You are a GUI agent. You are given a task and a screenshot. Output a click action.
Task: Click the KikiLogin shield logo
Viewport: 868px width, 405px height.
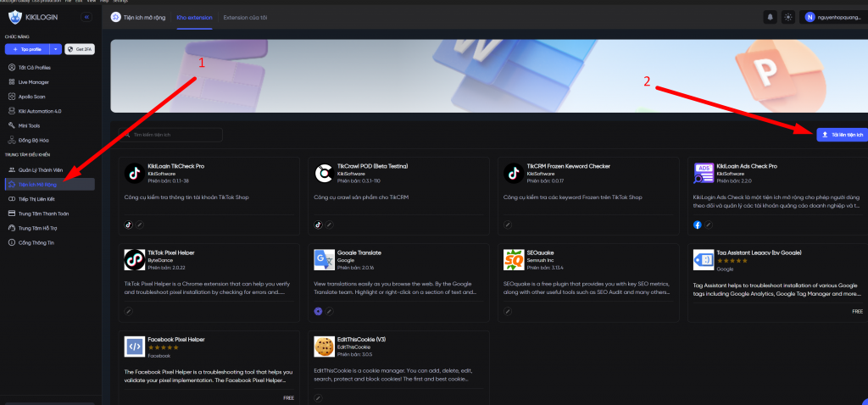pyautogui.click(x=15, y=18)
